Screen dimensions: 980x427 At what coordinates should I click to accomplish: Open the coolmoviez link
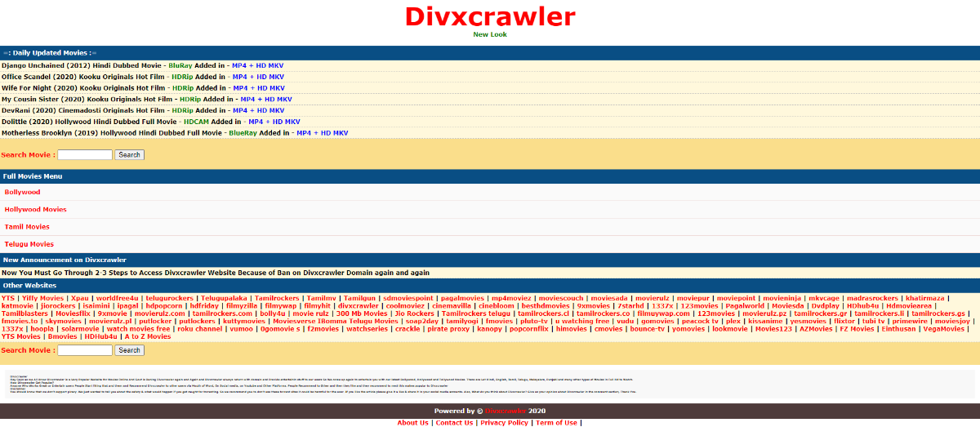click(x=405, y=306)
